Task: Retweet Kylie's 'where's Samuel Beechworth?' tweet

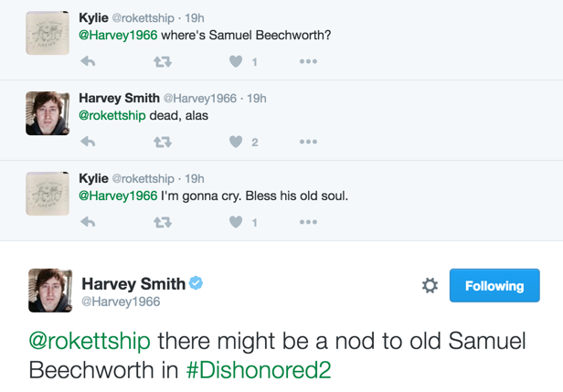Action: click(x=163, y=62)
